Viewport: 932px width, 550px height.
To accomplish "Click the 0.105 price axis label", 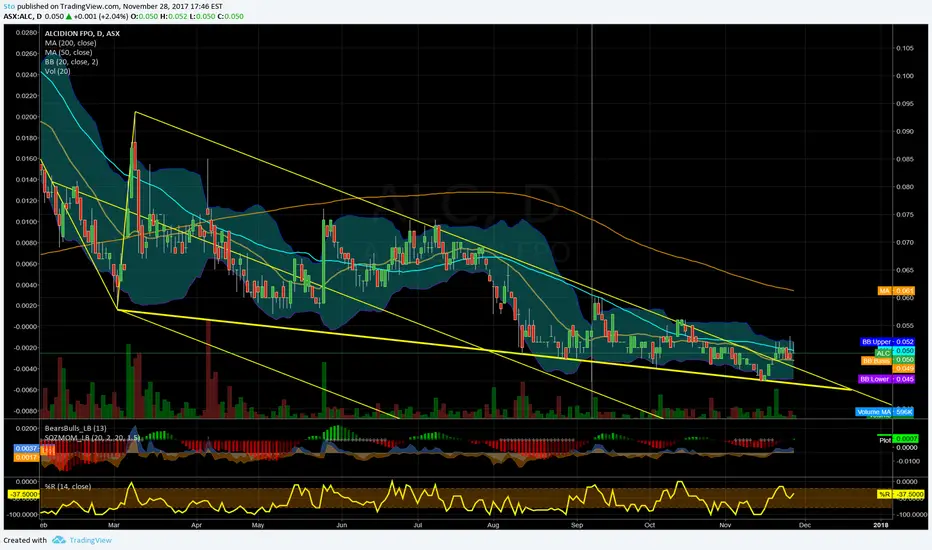I will click(905, 48).
